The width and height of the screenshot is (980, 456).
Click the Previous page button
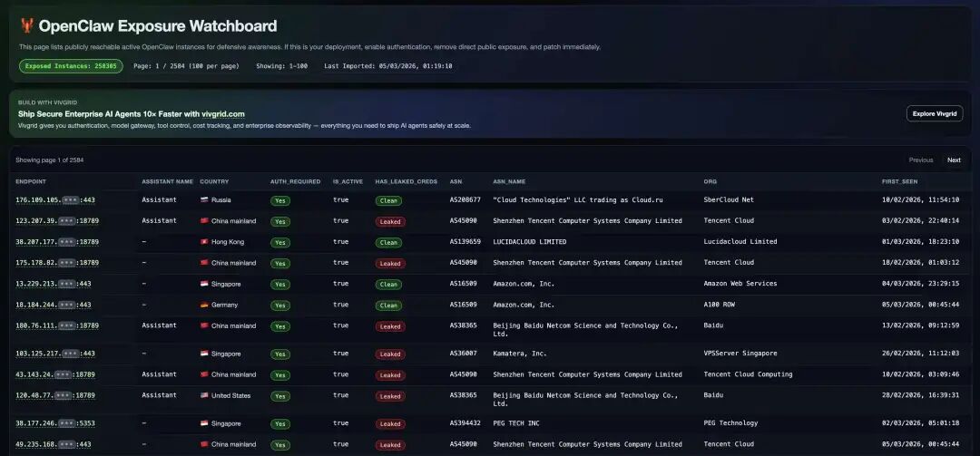point(920,160)
